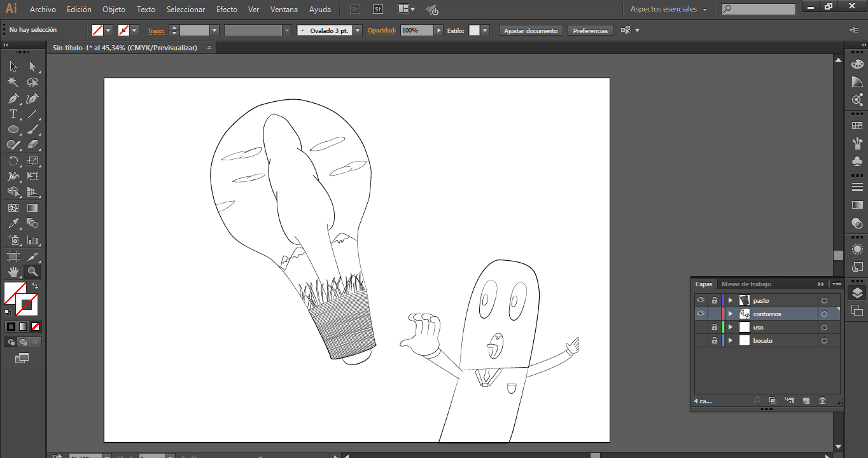
Task: Delete layer using trash icon in Capas
Action: click(x=822, y=401)
